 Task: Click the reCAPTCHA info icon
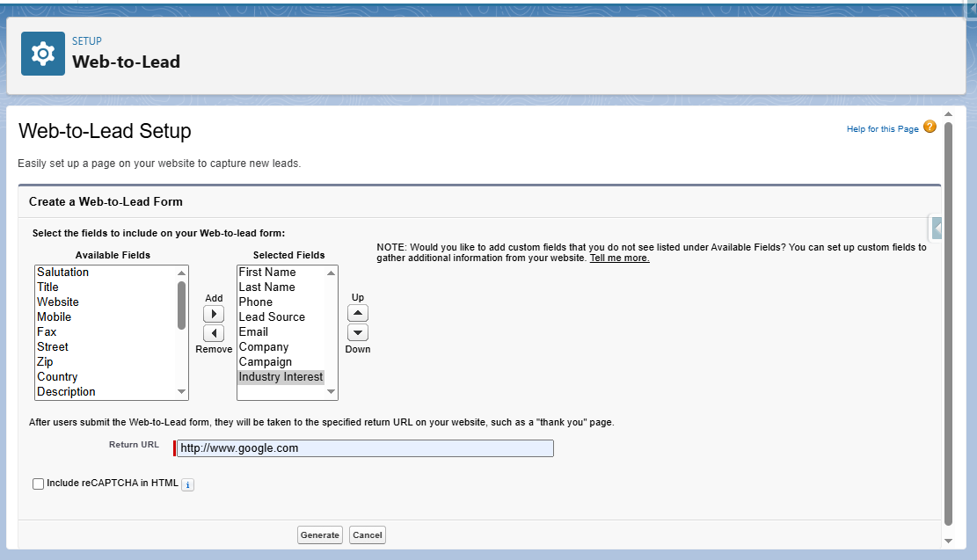[187, 484]
